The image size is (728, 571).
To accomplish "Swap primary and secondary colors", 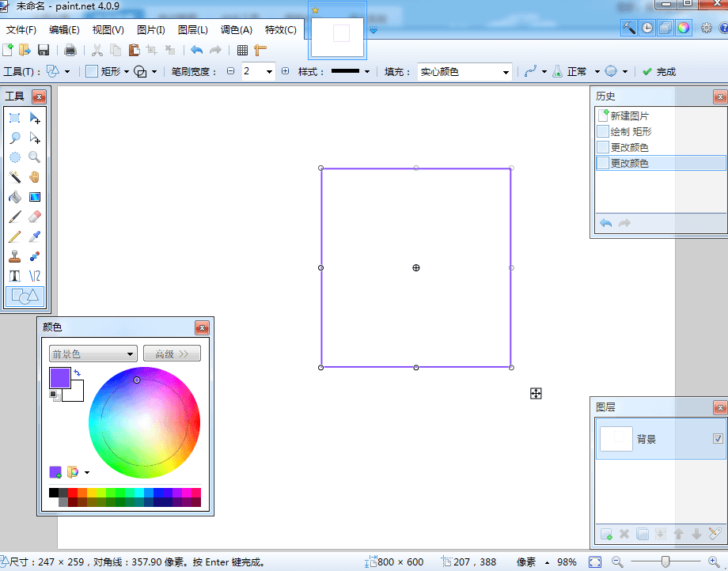I will point(77,372).
